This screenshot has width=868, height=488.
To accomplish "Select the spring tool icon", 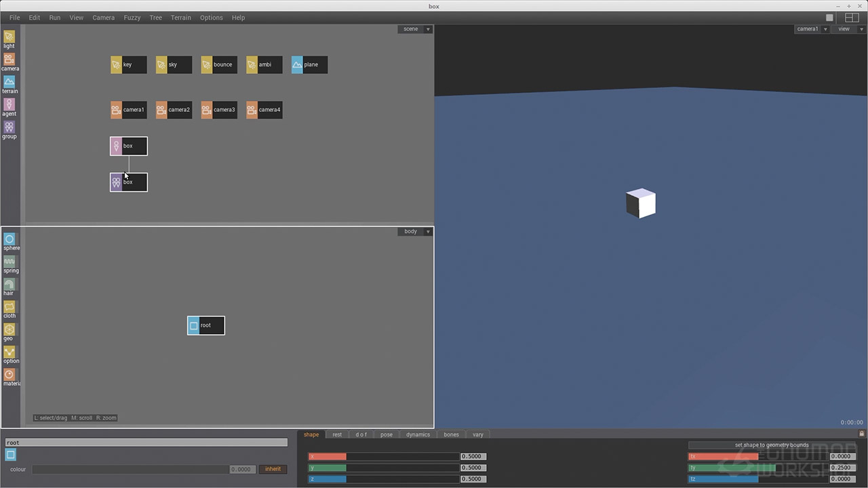I will pyautogui.click(x=9, y=262).
